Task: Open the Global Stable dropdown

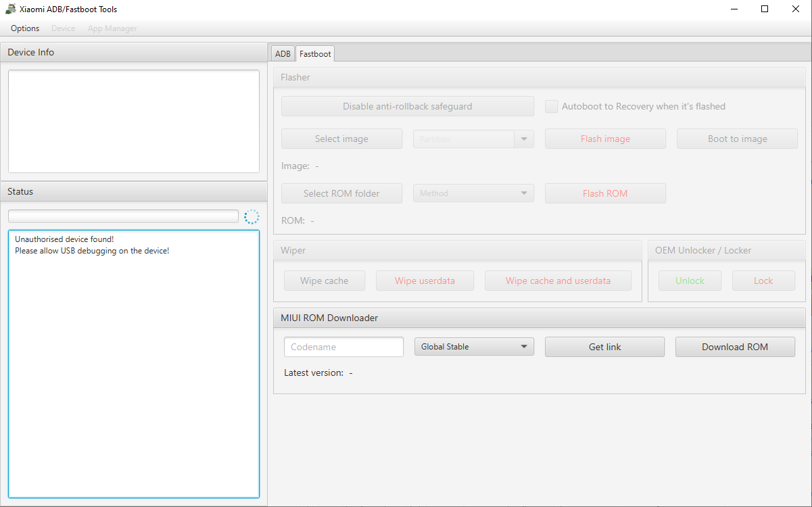Action: click(473, 347)
